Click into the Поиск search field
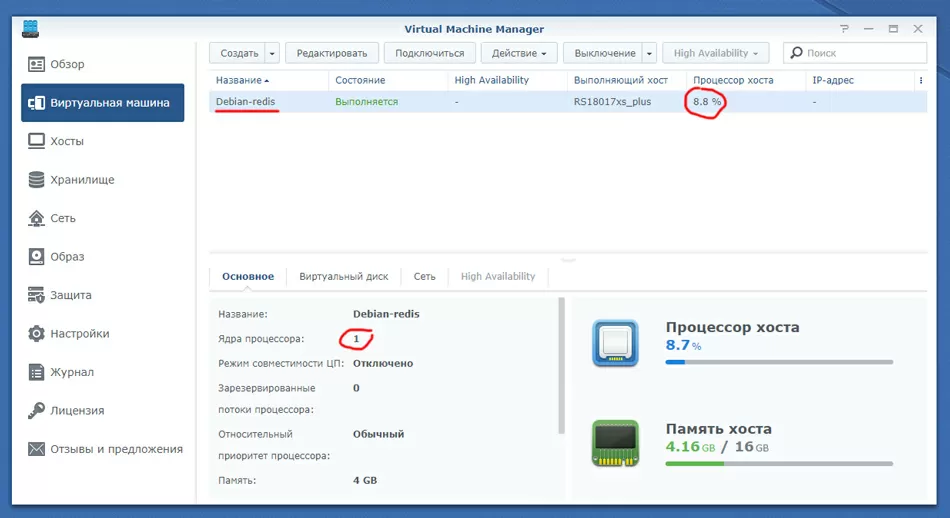 point(855,53)
